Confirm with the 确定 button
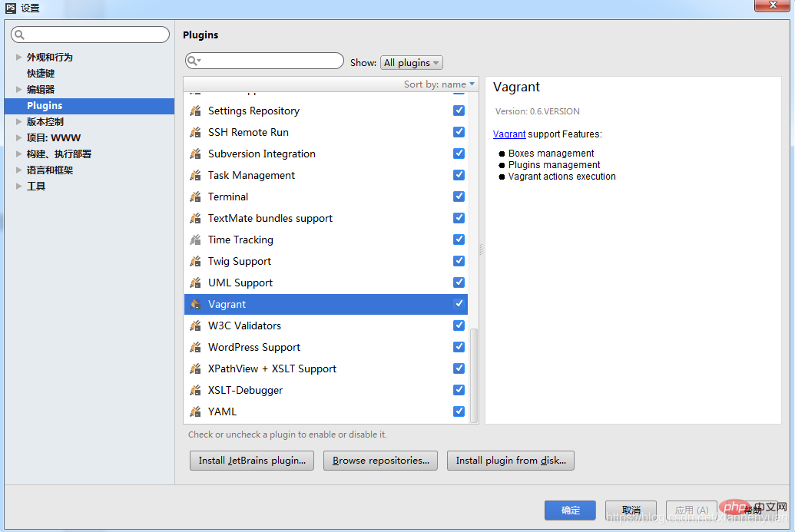This screenshot has height=532, width=795. [571, 511]
